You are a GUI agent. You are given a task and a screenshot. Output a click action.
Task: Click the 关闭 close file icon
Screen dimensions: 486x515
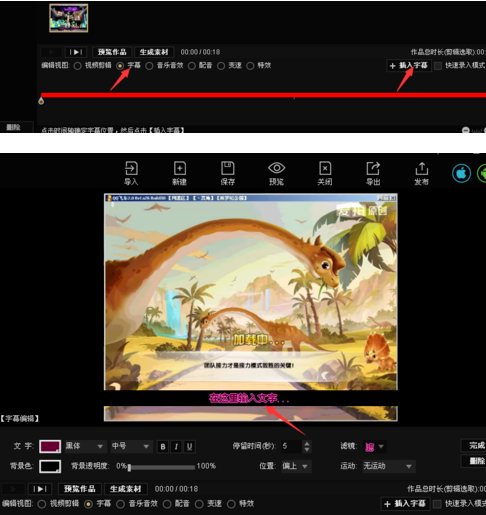coord(325,173)
